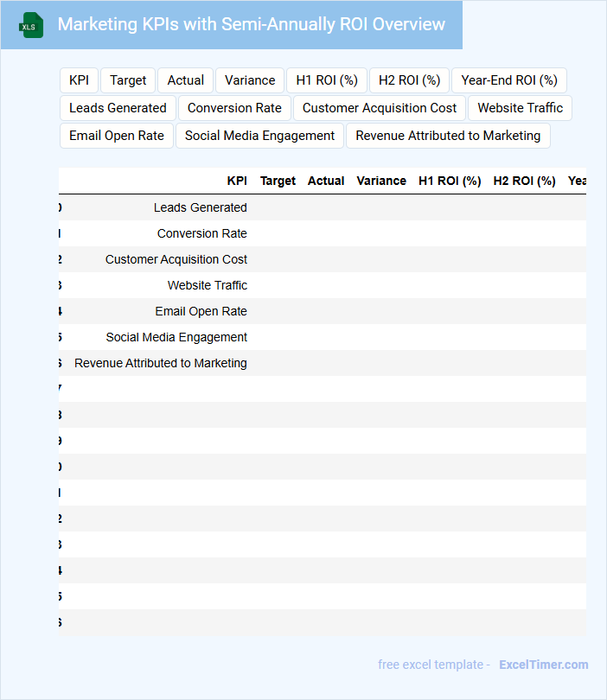
Task: Select the Email Open Rate table cell
Action: (201, 311)
